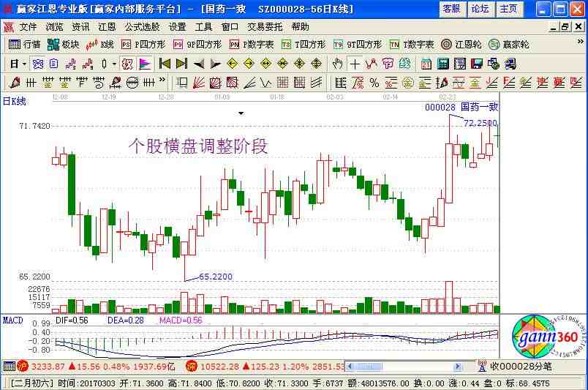The height and width of the screenshot is (390, 588).
Task: Click the floppy disk save icon
Action: point(477,64)
